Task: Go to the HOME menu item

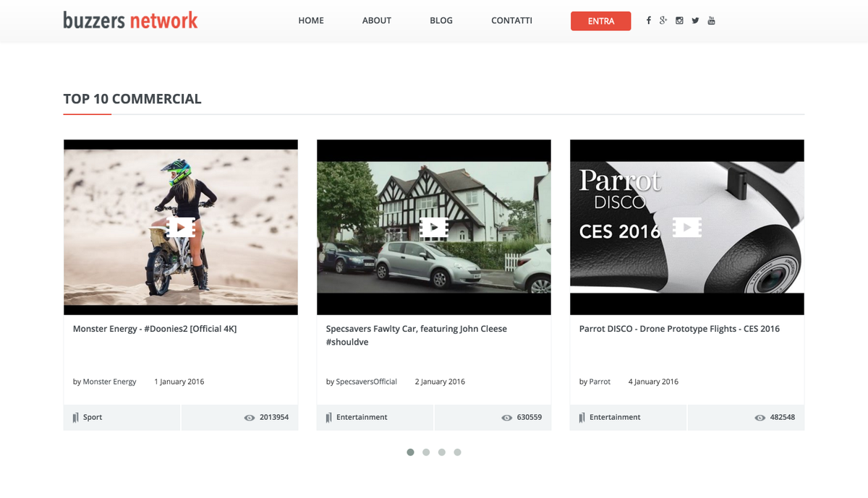Action: tap(311, 20)
